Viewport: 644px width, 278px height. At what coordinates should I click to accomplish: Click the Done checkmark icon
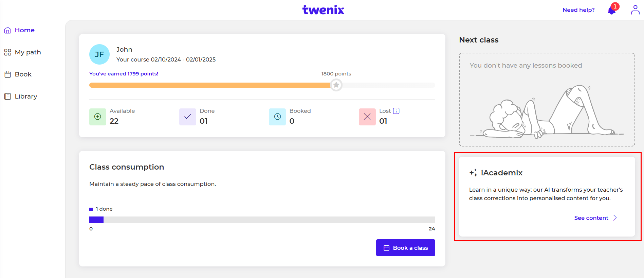187,117
